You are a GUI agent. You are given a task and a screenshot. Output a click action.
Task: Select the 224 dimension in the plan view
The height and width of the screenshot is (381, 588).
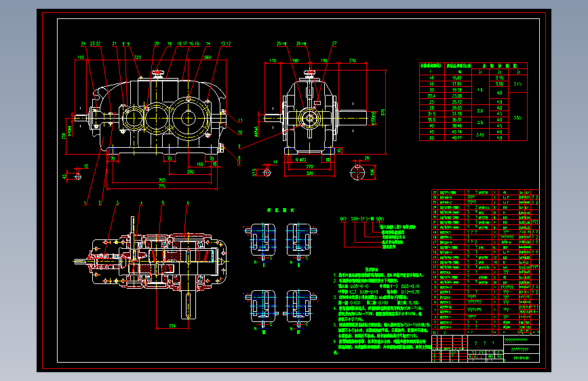click(x=172, y=325)
